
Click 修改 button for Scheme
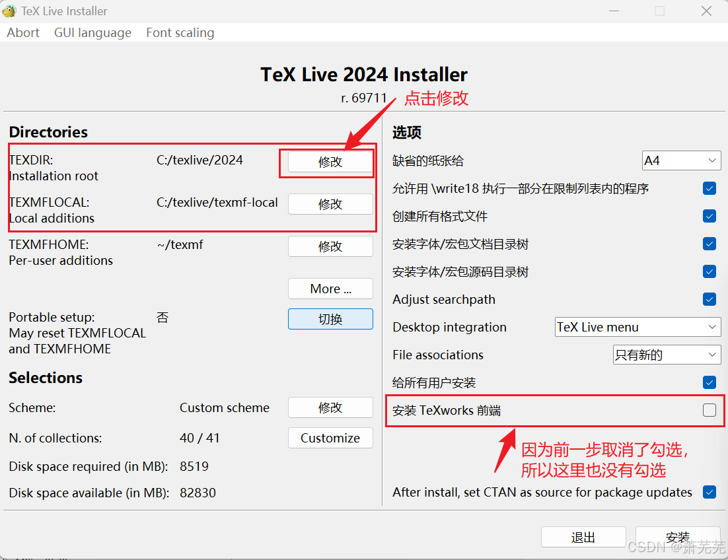330,407
